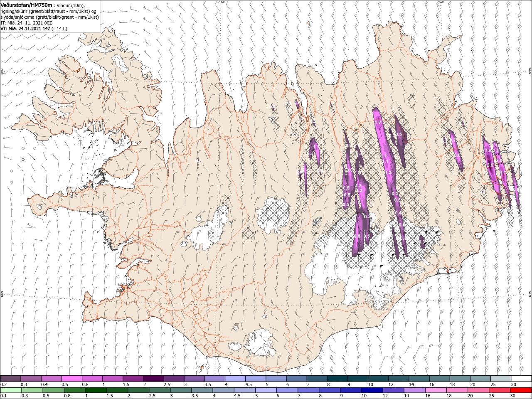Click the 1.7 snowfall value in the east

click(x=503, y=173)
